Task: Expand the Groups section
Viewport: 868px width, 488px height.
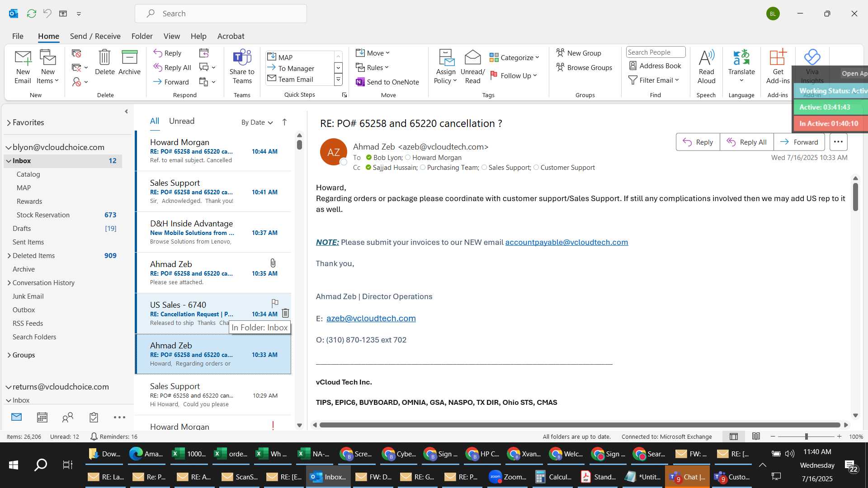Action: [9, 355]
